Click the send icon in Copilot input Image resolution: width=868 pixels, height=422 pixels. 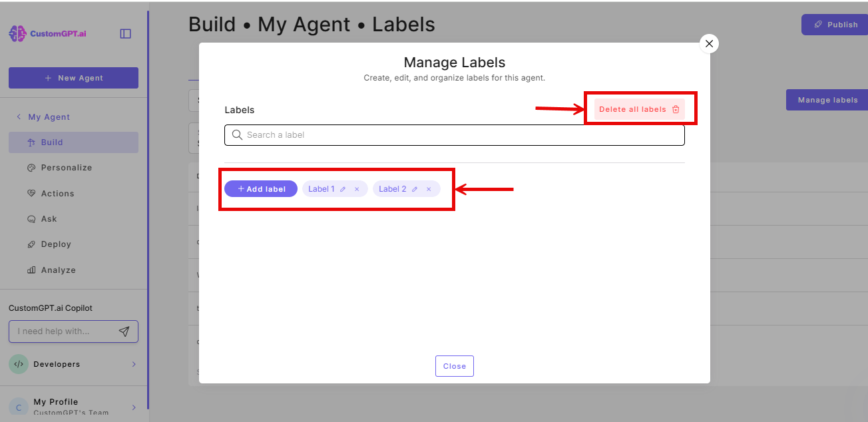[x=124, y=331]
